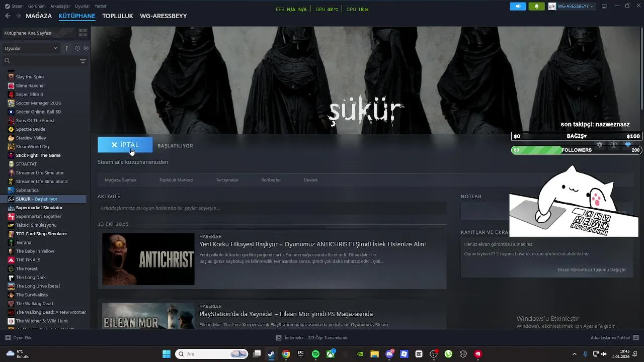Screen dimensions: 644x362
Task: Open the Arkadaşlar menu
Action: coord(60,6)
